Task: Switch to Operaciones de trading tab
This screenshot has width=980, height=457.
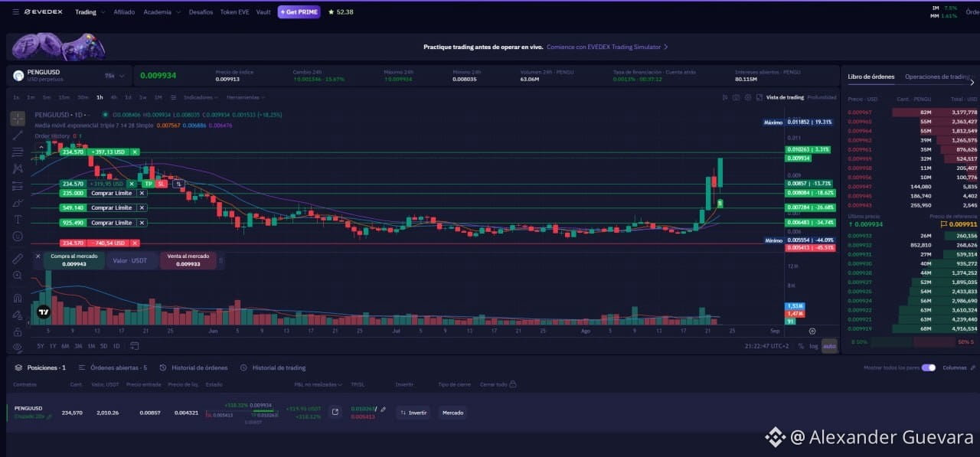Action: (936, 77)
